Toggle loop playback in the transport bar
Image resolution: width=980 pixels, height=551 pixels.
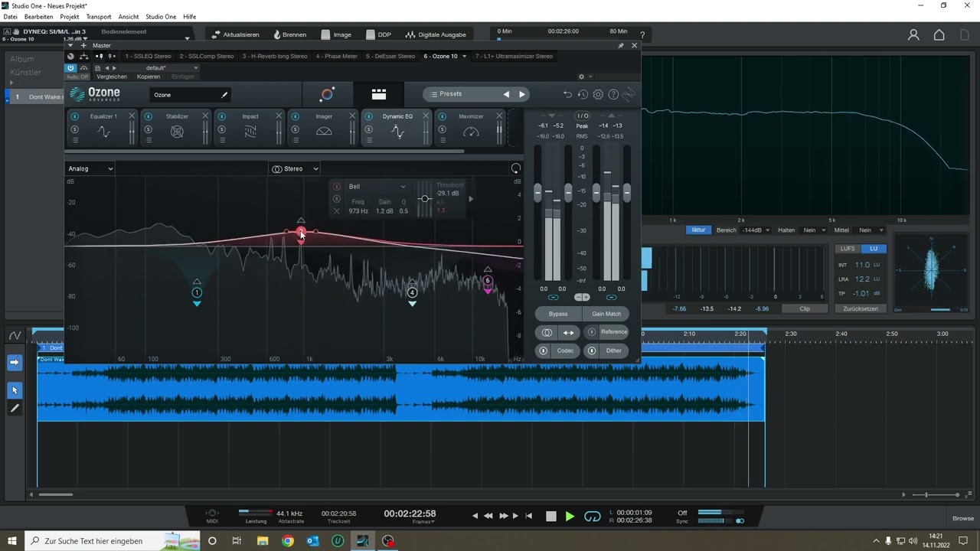click(593, 517)
